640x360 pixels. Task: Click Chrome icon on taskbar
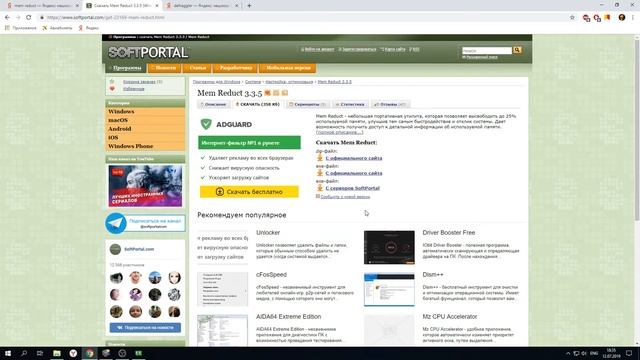89,353
